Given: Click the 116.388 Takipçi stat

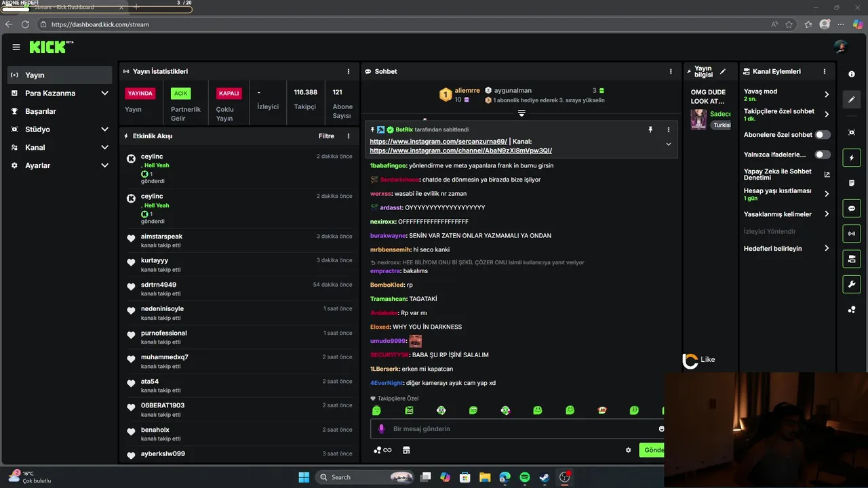Looking at the screenshot, I should coord(305,99).
